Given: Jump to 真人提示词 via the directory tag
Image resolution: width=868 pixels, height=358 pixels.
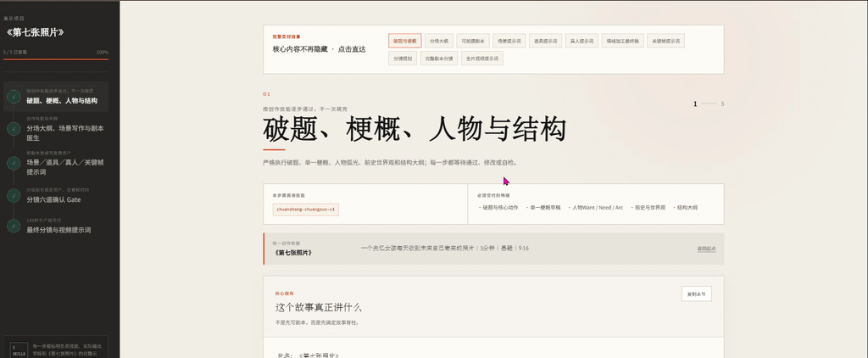Looking at the screenshot, I should (x=581, y=41).
